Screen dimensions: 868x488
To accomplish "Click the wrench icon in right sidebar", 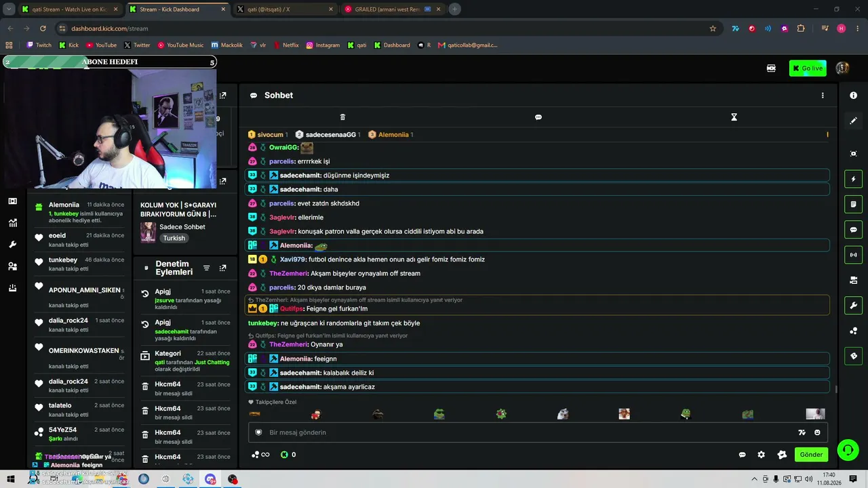I will click(854, 305).
